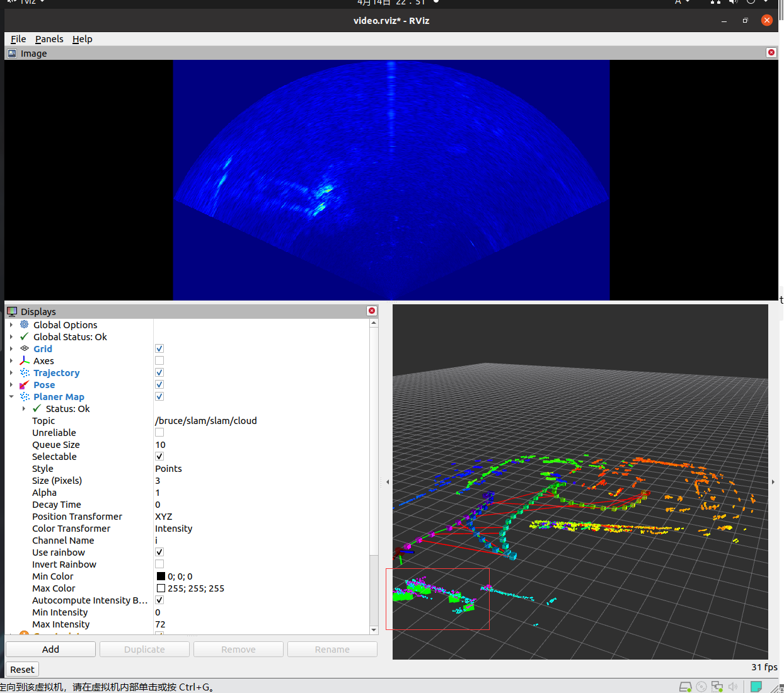Click the Remove button

tap(238, 649)
